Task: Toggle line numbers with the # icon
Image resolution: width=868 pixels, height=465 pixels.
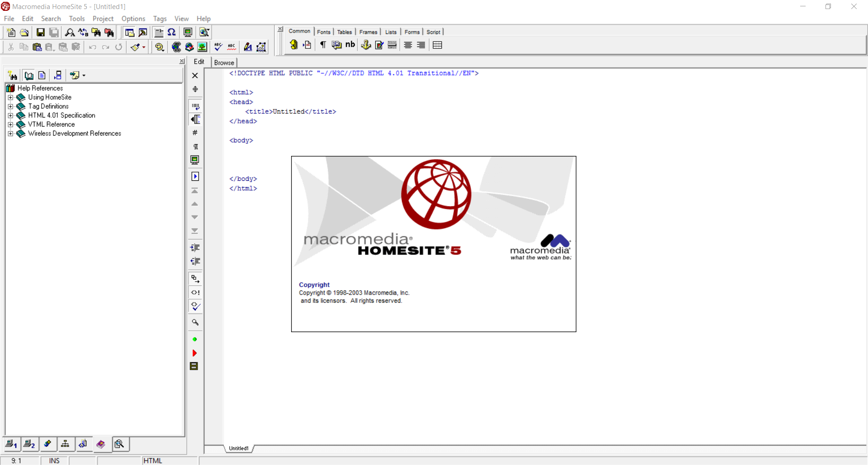Action: click(195, 133)
